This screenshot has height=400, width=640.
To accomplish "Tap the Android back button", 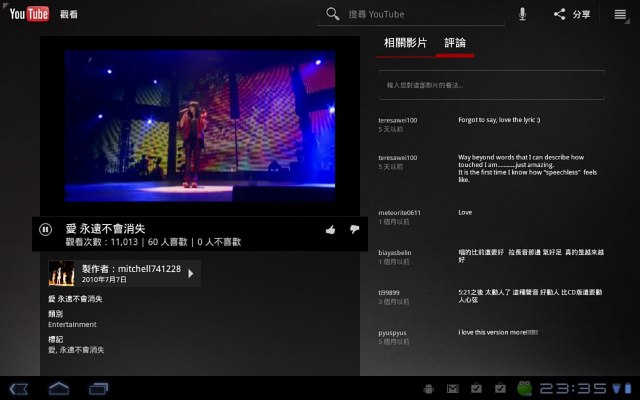I will pos(18,389).
